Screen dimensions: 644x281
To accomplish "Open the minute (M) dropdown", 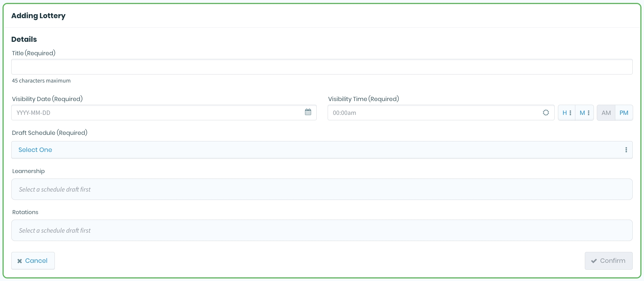I will point(584,113).
